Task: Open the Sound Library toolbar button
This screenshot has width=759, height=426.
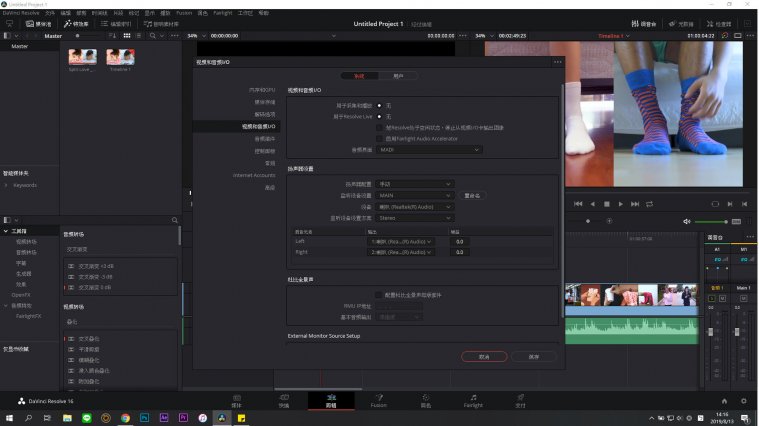Action: coord(161,24)
